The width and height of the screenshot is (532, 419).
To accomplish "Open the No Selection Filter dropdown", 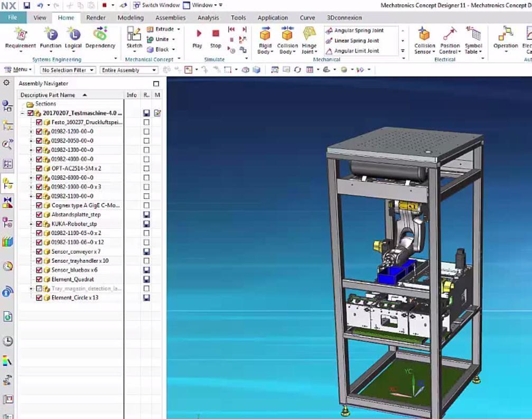I will (68, 70).
